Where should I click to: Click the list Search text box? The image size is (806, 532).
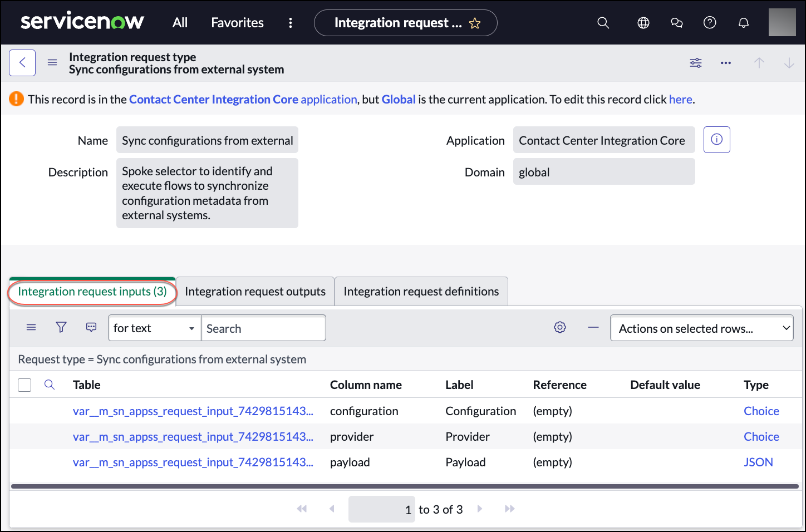tap(263, 328)
